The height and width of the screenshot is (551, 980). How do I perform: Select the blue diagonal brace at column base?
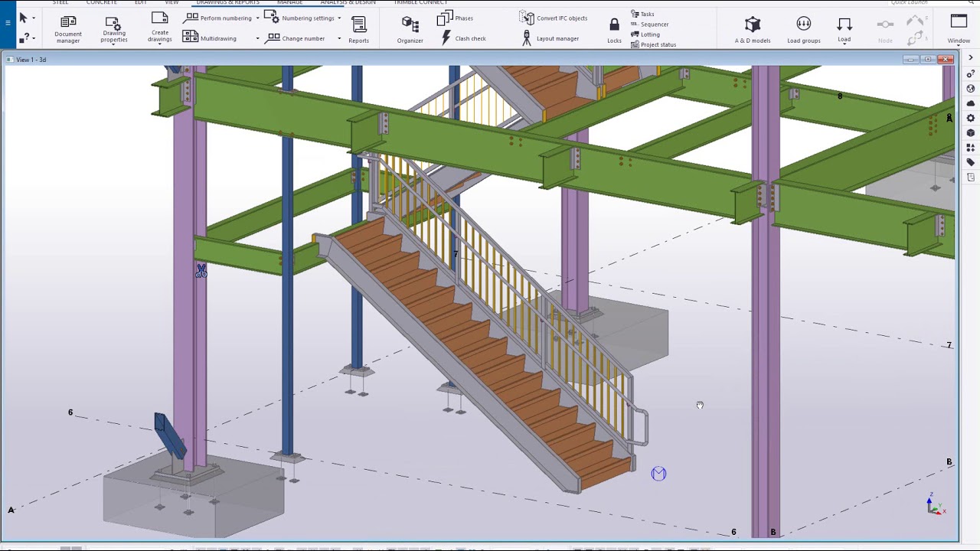coord(169,436)
